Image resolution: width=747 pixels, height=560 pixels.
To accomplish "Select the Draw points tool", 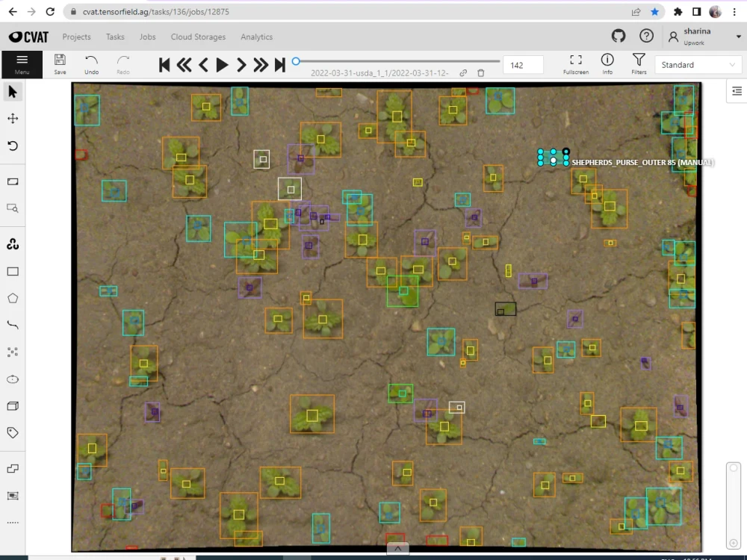I will point(12,351).
